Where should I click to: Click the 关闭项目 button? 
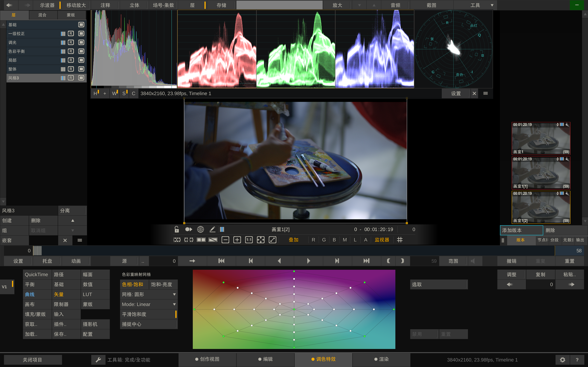pyautogui.click(x=33, y=360)
